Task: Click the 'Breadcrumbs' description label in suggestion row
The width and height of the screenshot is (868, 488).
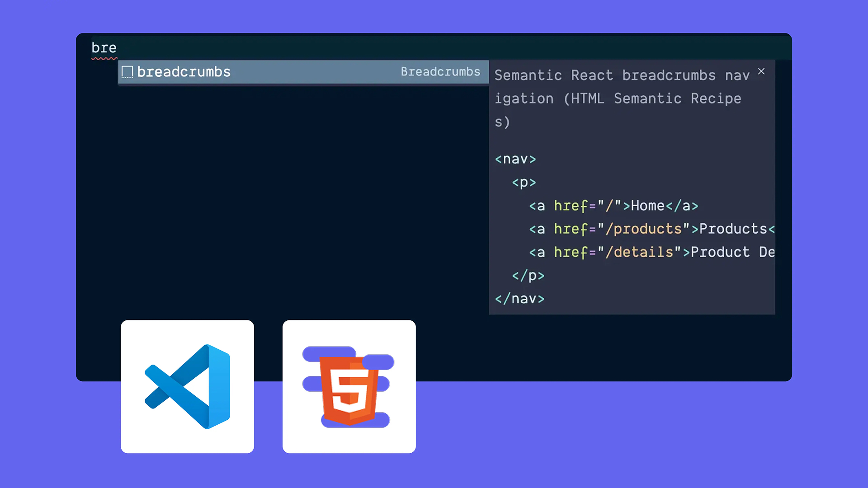Action: [x=440, y=72]
